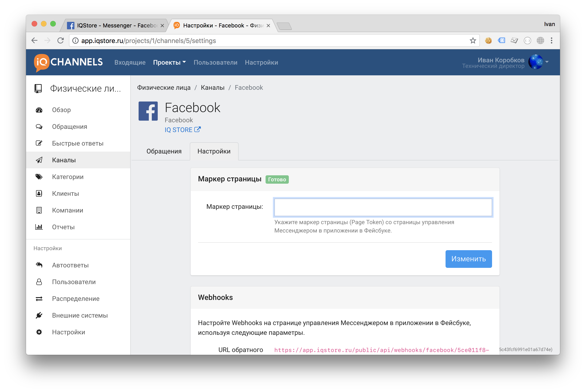Screen dimensions: 586x392
Task: Click the Физические ли... project title in sidebar
Action: coord(86,89)
